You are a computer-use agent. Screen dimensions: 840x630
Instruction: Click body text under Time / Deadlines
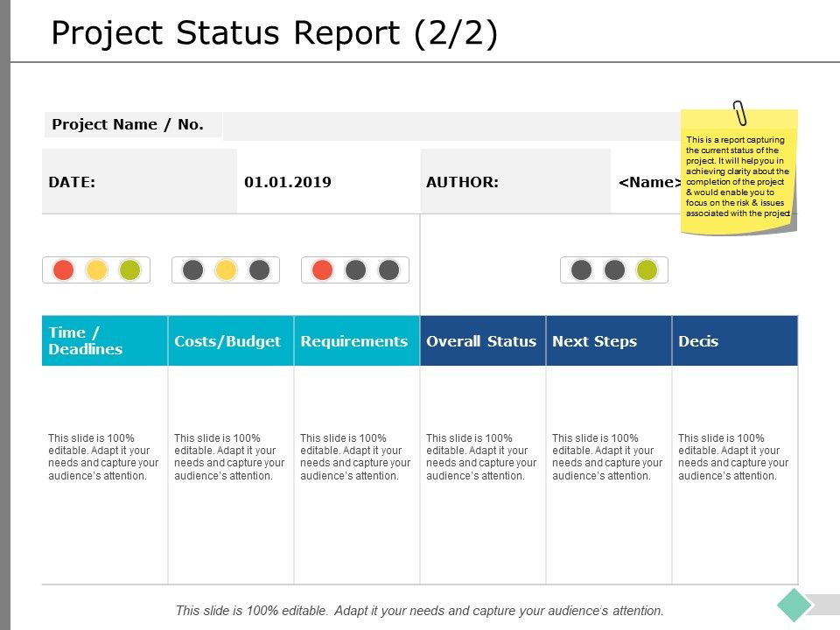pos(103,457)
